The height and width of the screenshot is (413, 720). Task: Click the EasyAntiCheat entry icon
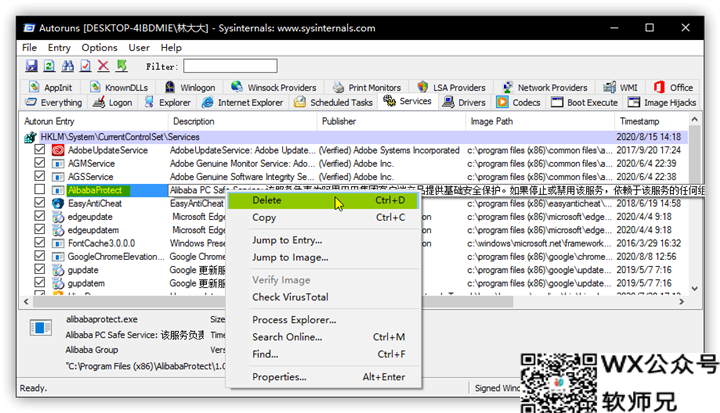(58, 204)
